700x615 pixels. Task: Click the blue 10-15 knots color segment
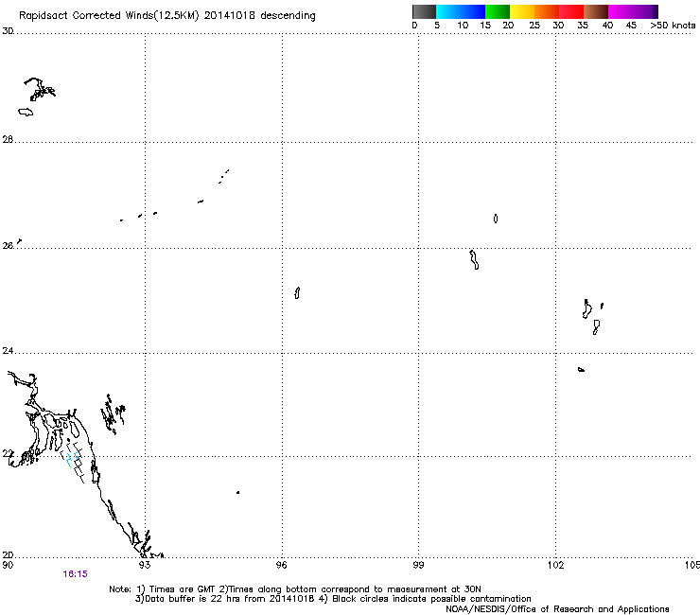coord(473,11)
